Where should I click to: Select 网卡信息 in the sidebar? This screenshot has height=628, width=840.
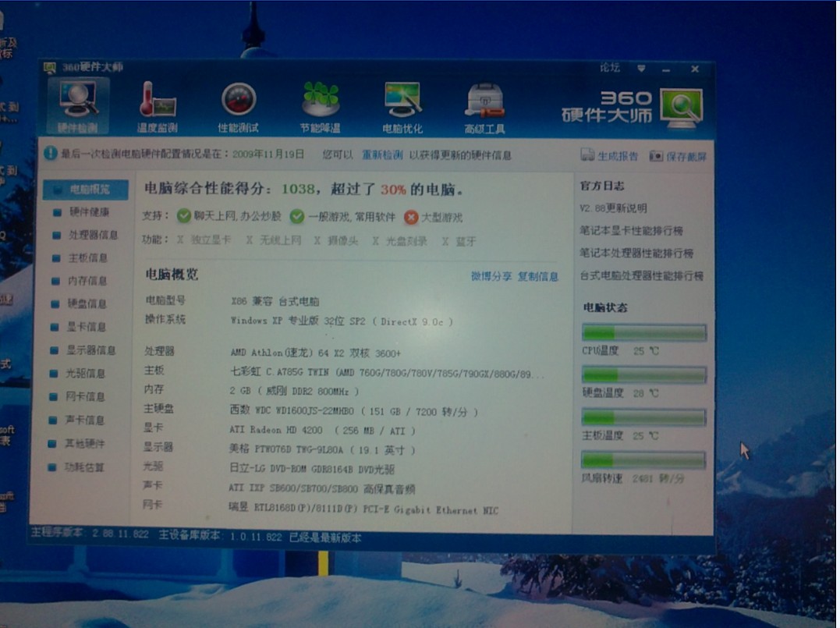(x=78, y=397)
